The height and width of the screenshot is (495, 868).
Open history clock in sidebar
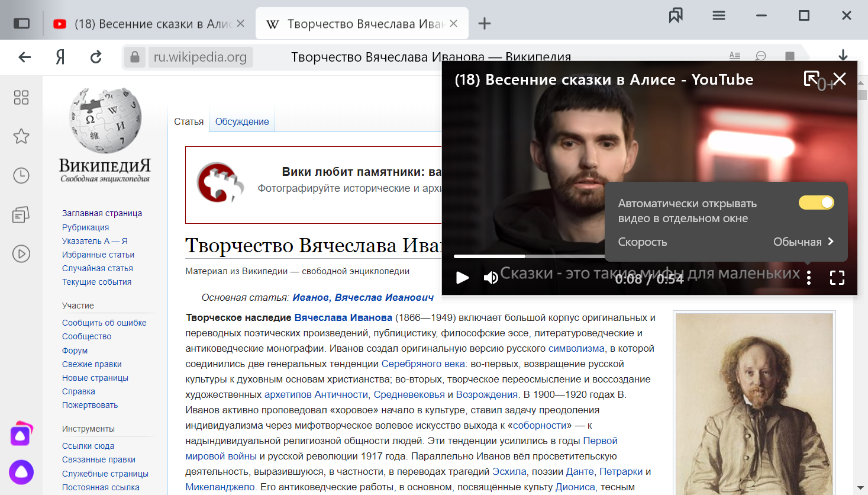point(21,175)
